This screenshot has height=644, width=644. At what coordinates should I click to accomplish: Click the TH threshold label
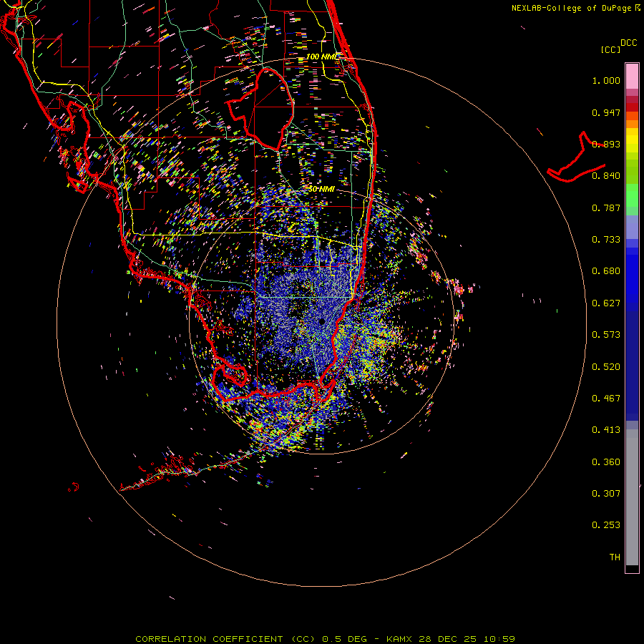point(615,557)
